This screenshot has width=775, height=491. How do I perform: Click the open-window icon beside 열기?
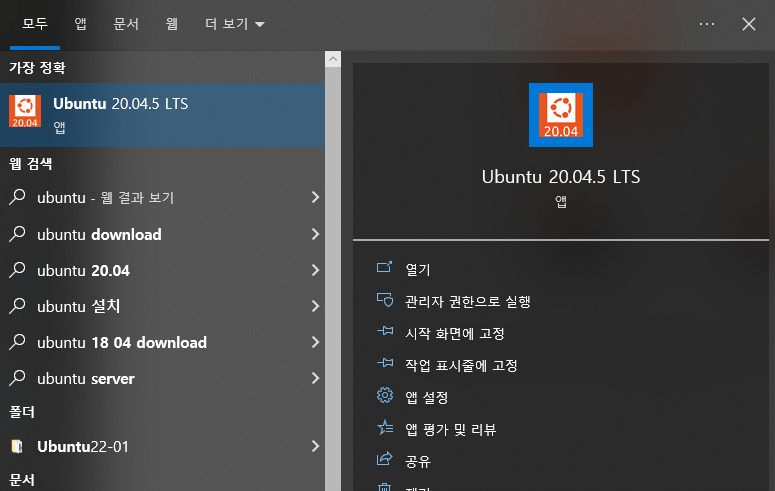click(385, 267)
